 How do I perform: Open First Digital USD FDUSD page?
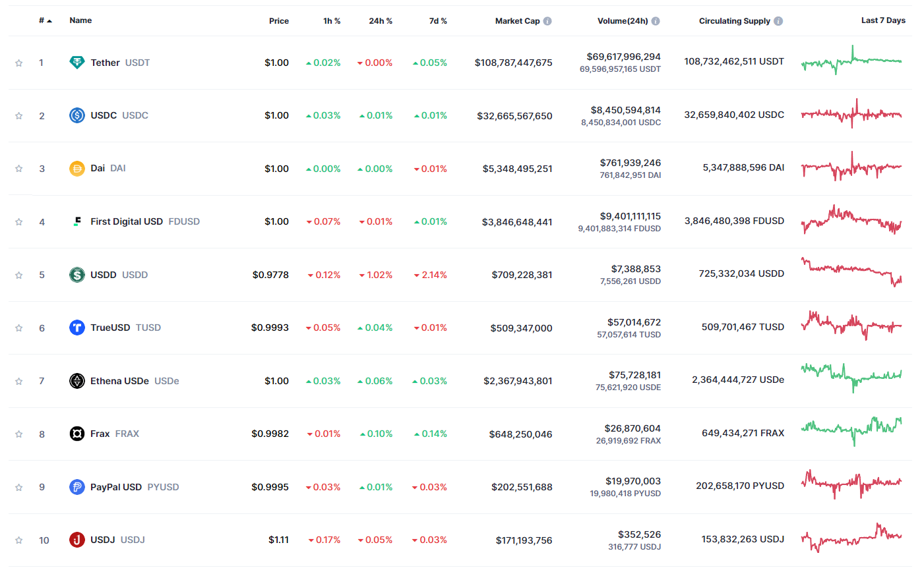click(x=145, y=221)
